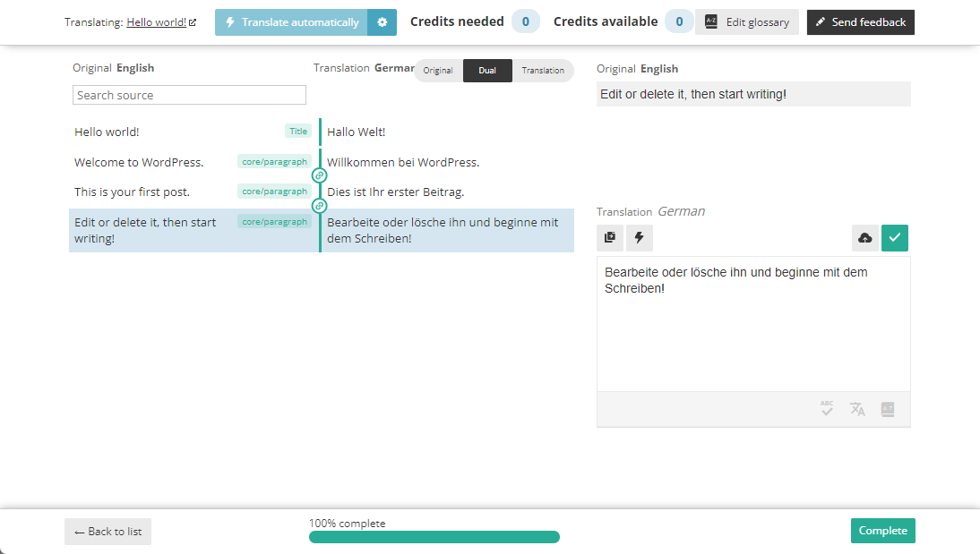Click the translation memory language icon
This screenshot has height=554, width=980.
pyautogui.click(x=857, y=409)
